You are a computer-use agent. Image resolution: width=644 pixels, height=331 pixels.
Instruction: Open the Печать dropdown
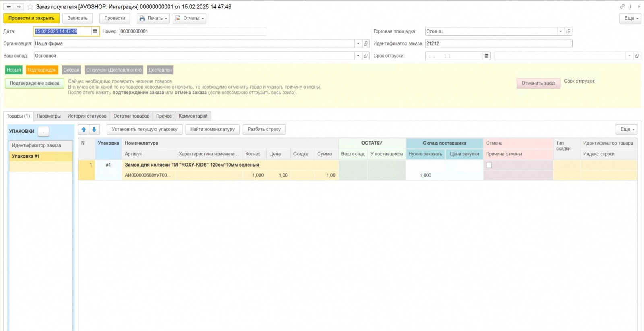[153, 18]
